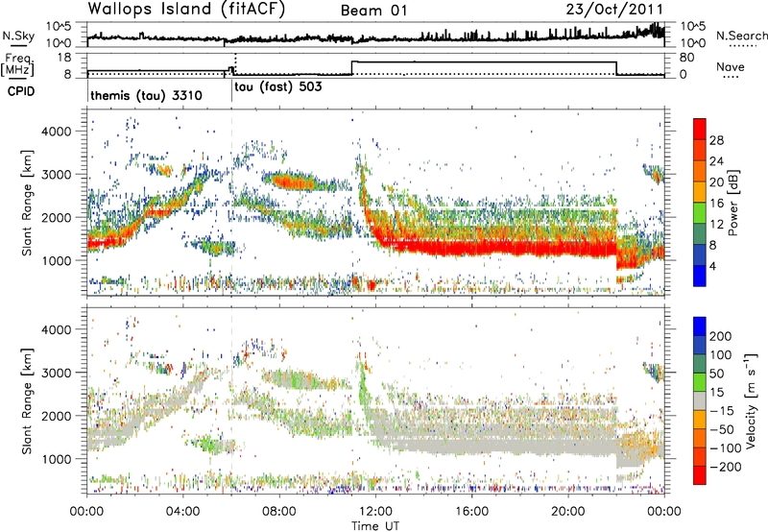Image resolution: width=768 pixels, height=532 pixels.
Task: Click the '28' power colorbar label
Action: [716, 140]
